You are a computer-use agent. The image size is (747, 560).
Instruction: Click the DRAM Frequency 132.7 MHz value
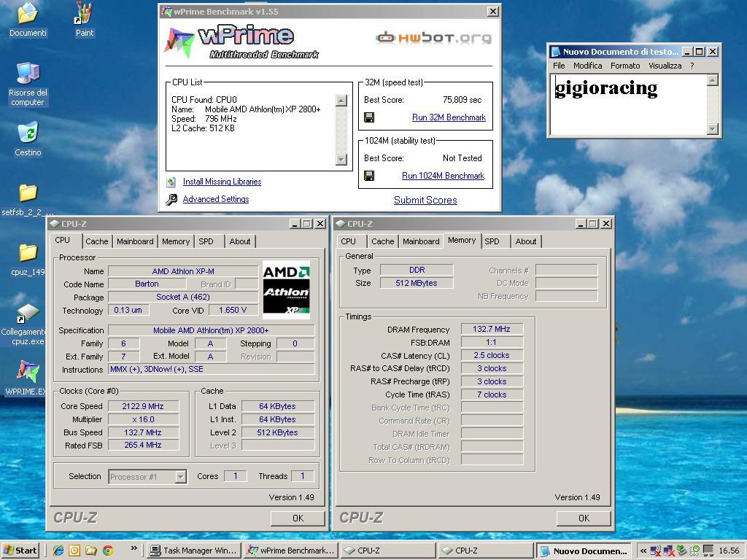(x=492, y=329)
